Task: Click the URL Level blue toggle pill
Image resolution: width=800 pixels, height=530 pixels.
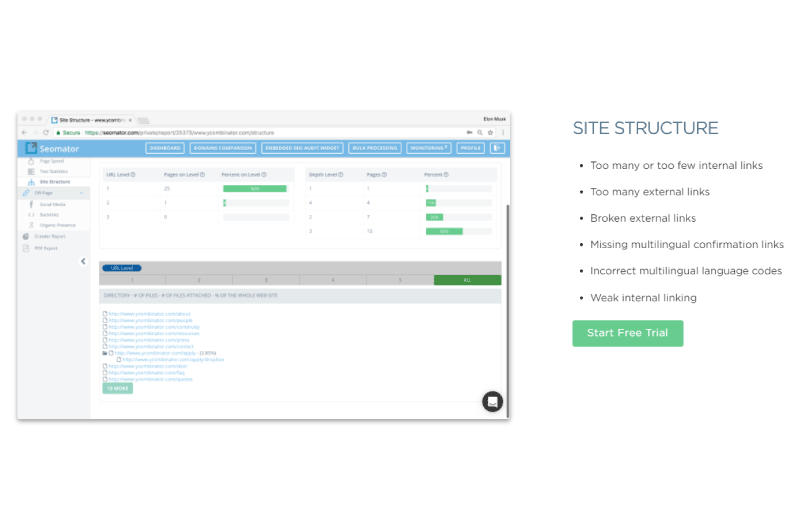Action: coord(121,268)
